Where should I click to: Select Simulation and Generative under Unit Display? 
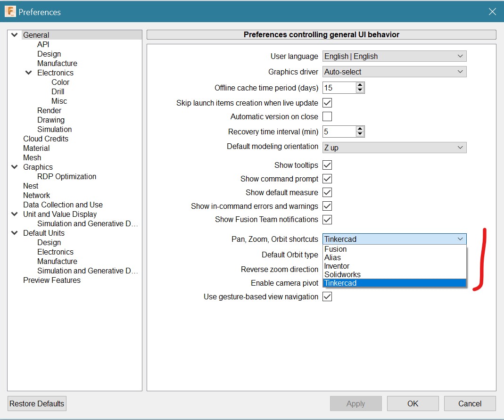point(87,223)
